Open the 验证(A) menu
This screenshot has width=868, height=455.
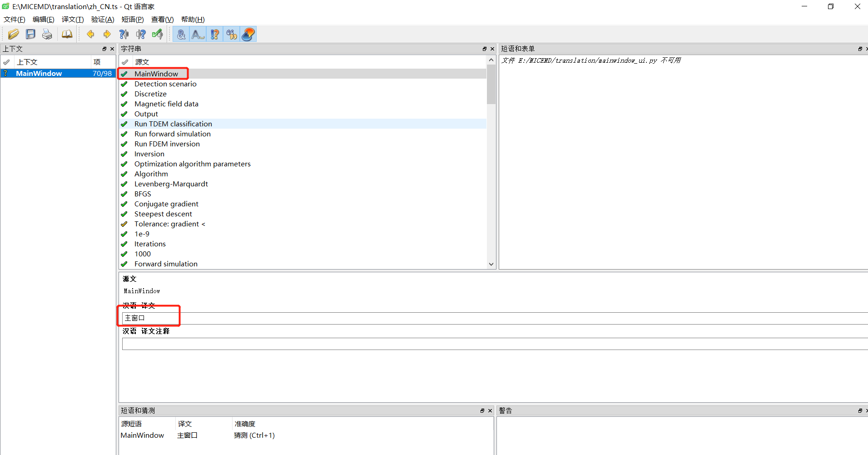click(x=103, y=20)
